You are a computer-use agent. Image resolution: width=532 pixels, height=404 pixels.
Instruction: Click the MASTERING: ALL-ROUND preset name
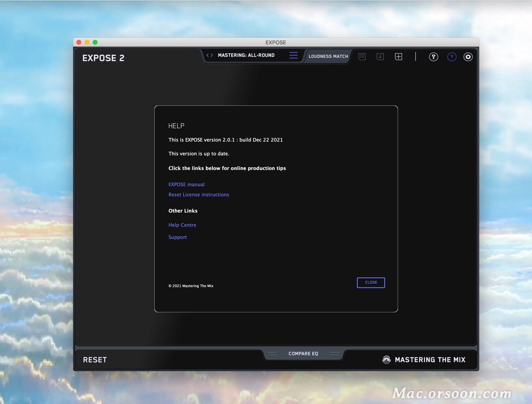coord(246,55)
